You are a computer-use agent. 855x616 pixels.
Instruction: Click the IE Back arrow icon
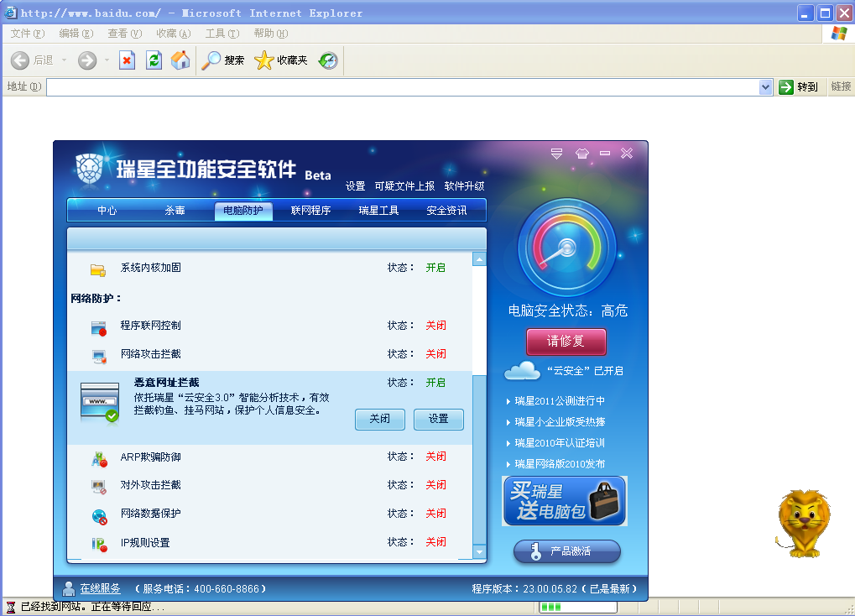(x=20, y=60)
